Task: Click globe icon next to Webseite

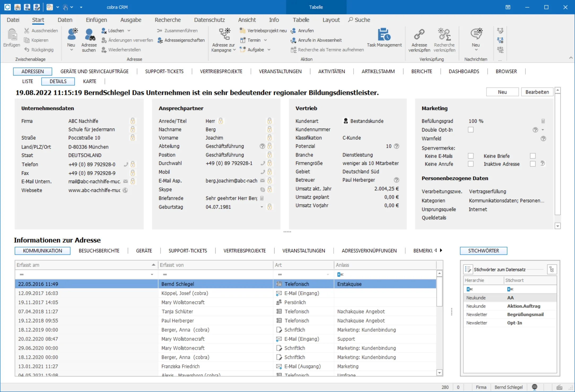Action: pos(125,190)
